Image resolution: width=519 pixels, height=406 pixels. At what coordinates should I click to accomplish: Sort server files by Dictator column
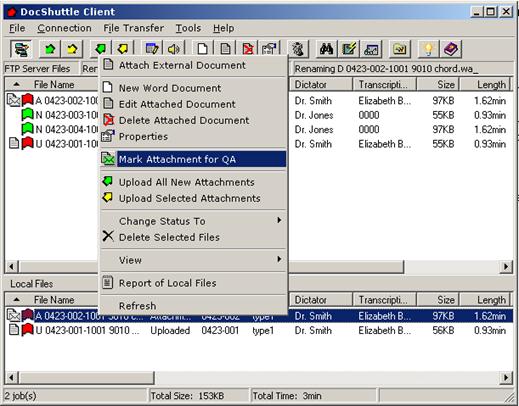(x=321, y=84)
